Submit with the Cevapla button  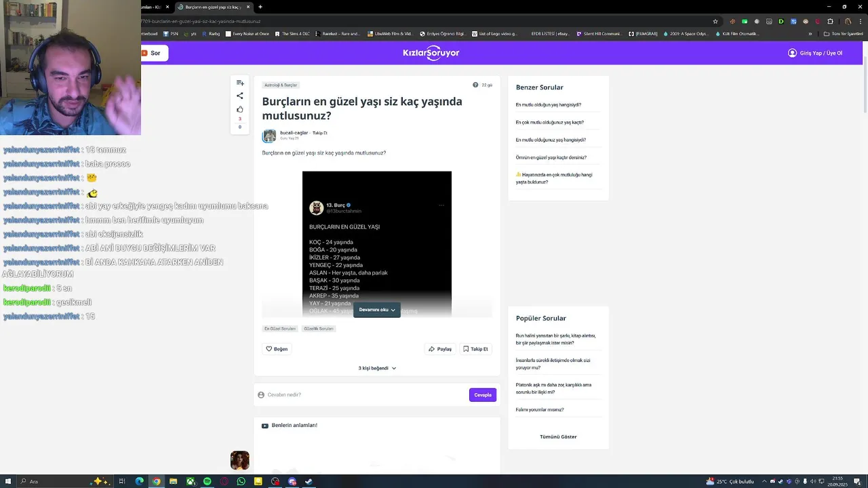(x=483, y=394)
